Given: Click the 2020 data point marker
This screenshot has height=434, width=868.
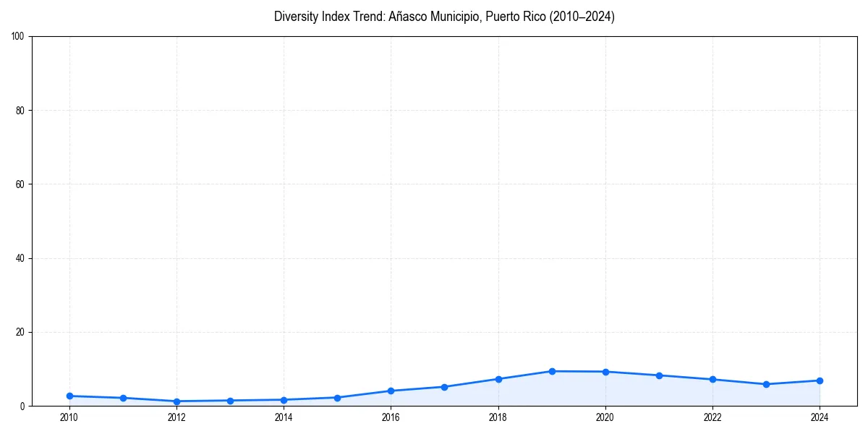Looking at the screenshot, I should point(604,372).
